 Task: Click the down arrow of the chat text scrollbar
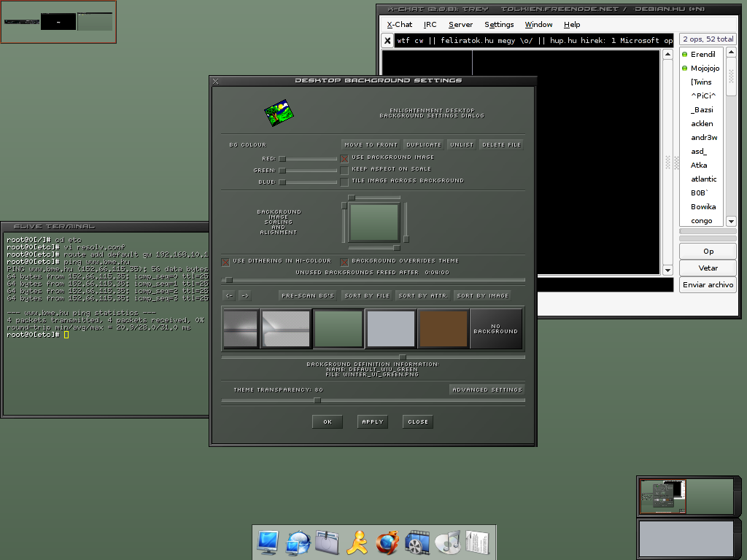coord(668,270)
